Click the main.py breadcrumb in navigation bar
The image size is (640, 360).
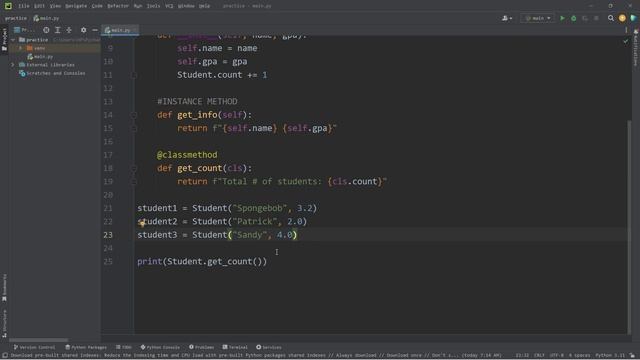tap(47, 18)
